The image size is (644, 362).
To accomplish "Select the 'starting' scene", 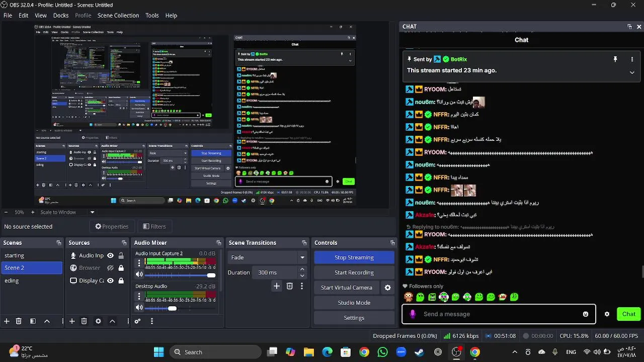I will [32, 255].
